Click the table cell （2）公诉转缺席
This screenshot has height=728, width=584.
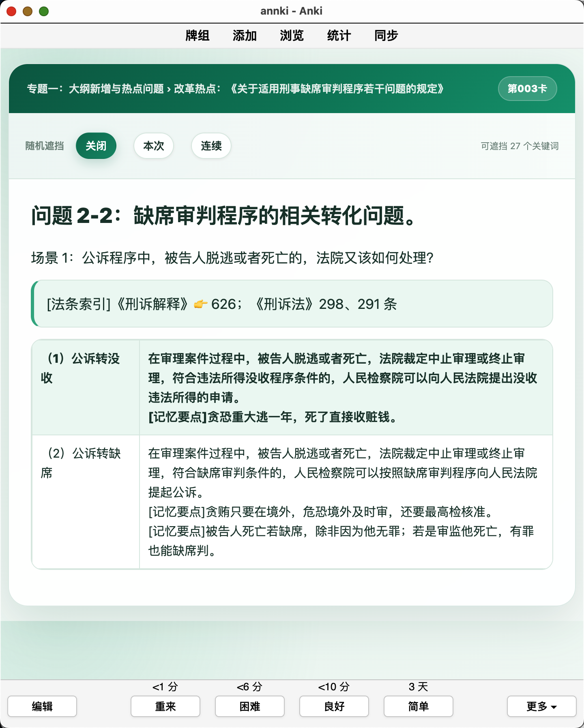pyautogui.click(x=86, y=502)
